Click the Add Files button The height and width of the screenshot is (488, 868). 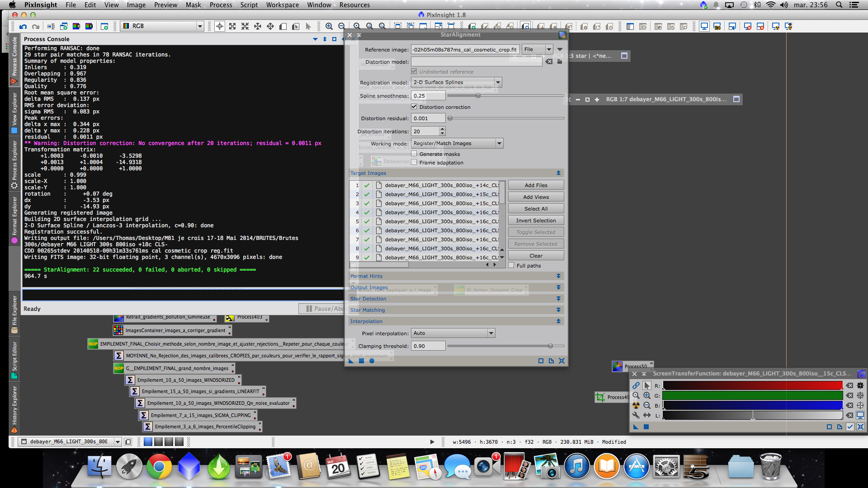(x=536, y=185)
